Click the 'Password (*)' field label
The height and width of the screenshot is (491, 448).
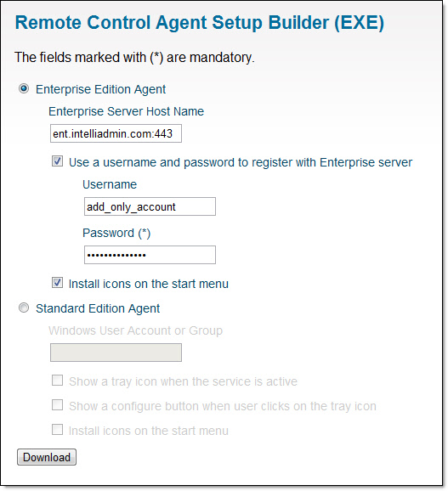(116, 234)
